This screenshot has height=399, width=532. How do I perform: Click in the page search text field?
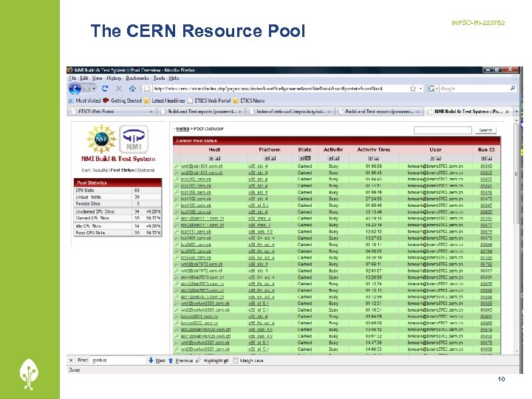pyautogui.click(x=443, y=130)
